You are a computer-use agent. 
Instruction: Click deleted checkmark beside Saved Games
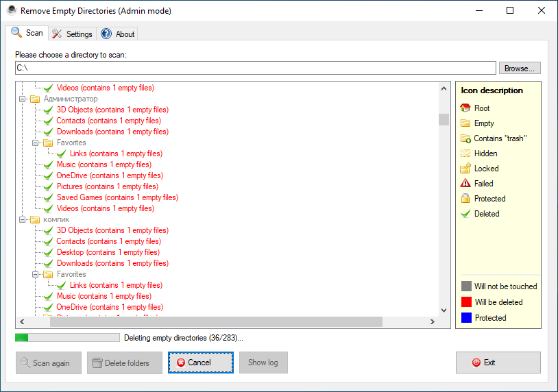coord(48,198)
